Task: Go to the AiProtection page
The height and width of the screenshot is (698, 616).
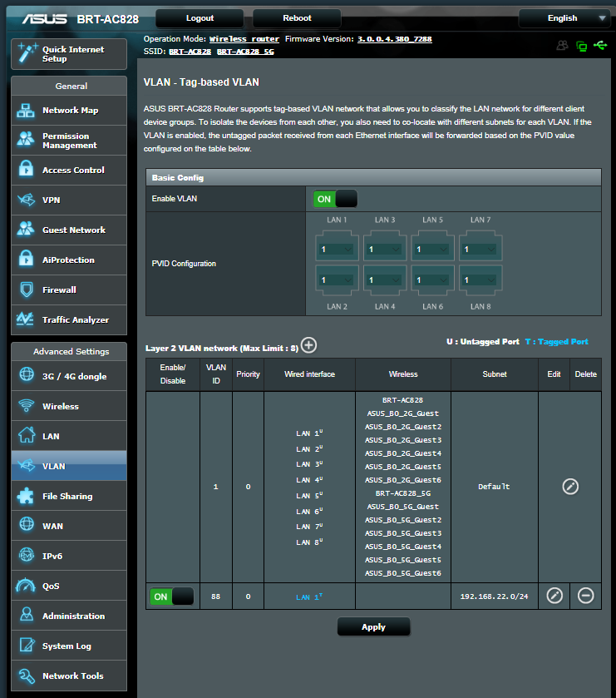Action: (x=69, y=260)
